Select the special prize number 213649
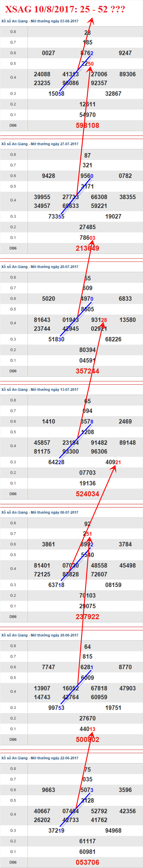The height and width of the screenshot is (868, 143). 87,248
